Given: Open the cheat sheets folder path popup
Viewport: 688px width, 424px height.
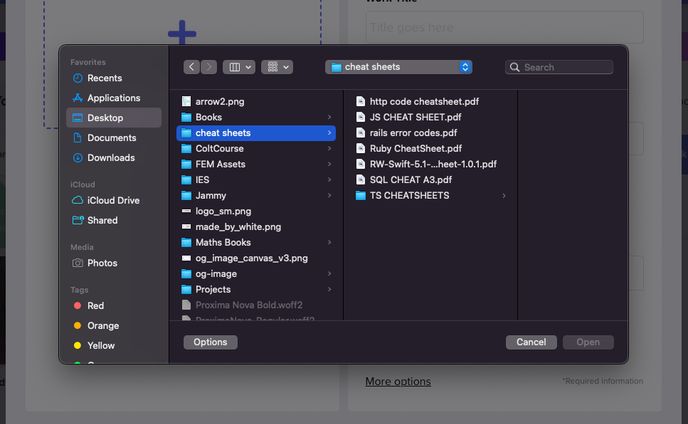Looking at the screenshot, I should 398,67.
